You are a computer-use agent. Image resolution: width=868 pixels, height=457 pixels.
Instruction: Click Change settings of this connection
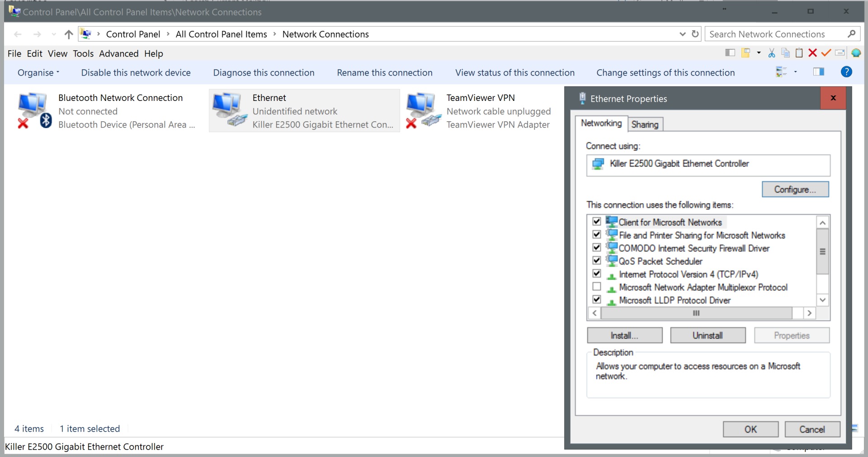(665, 72)
